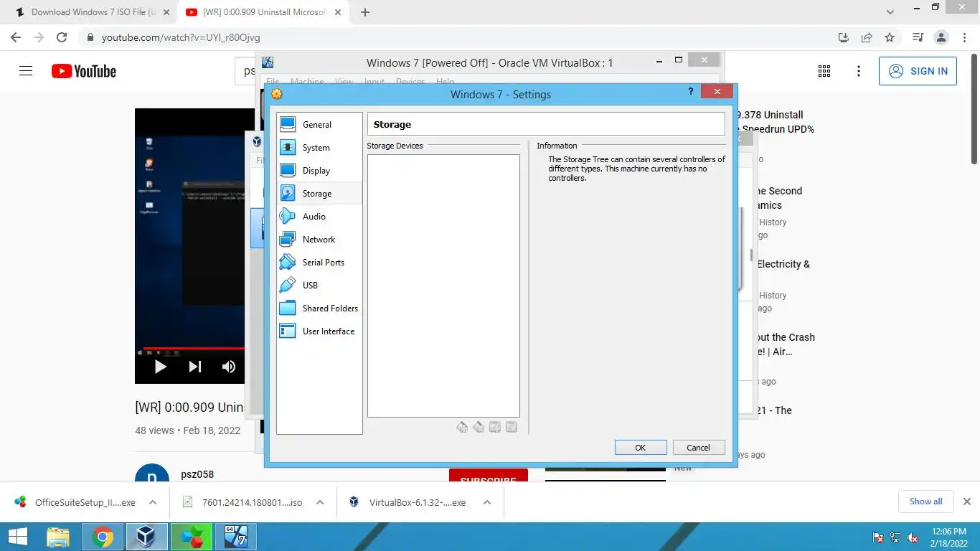Click the remove storage attachment icon

[512, 428]
